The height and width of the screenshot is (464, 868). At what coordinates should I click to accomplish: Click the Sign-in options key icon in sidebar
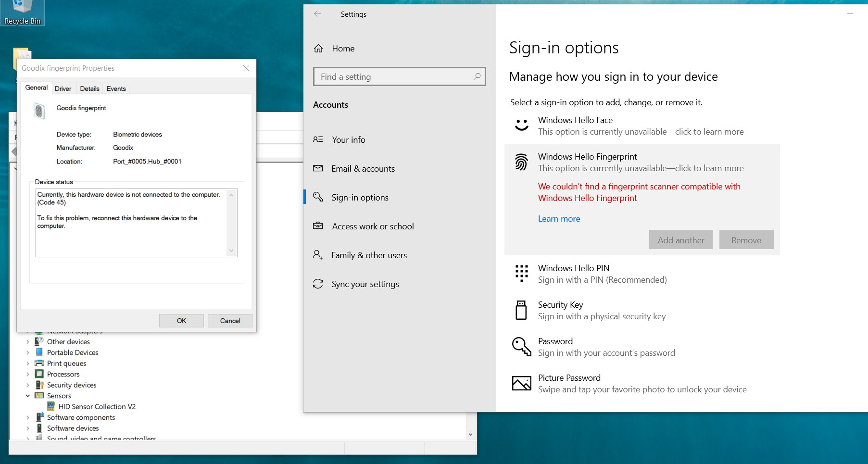[318, 197]
